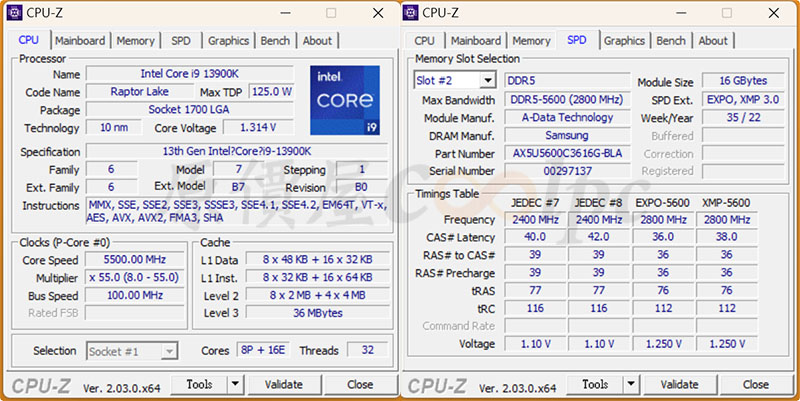
Task: Open the Mainboard tab in left window
Action: click(80, 41)
